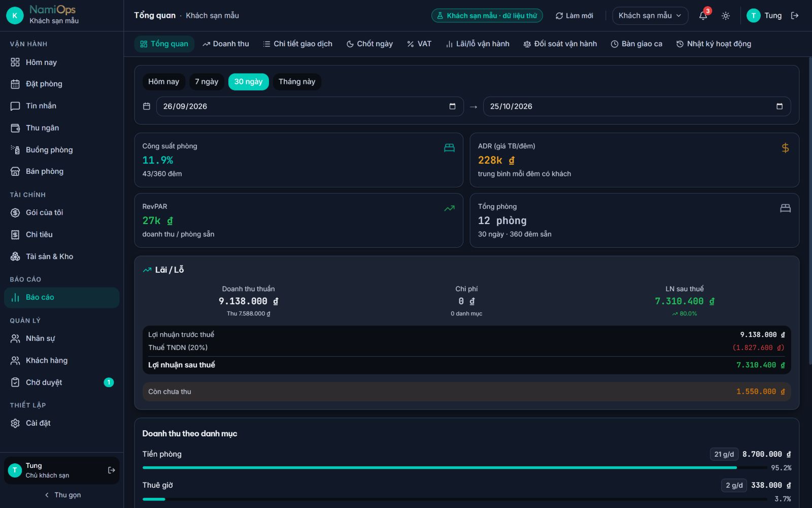The width and height of the screenshot is (812, 508).
Task: Open Đối soát vận hành tab
Action: point(560,44)
